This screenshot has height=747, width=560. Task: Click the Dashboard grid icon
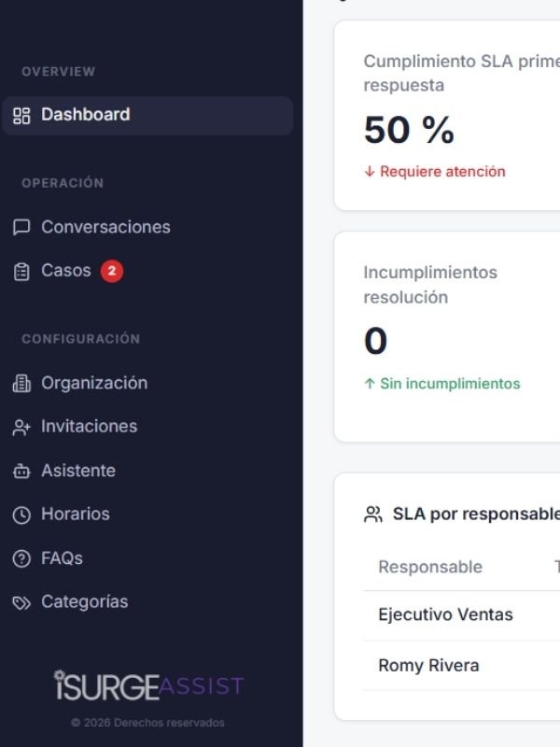click(x=21, y=116)
